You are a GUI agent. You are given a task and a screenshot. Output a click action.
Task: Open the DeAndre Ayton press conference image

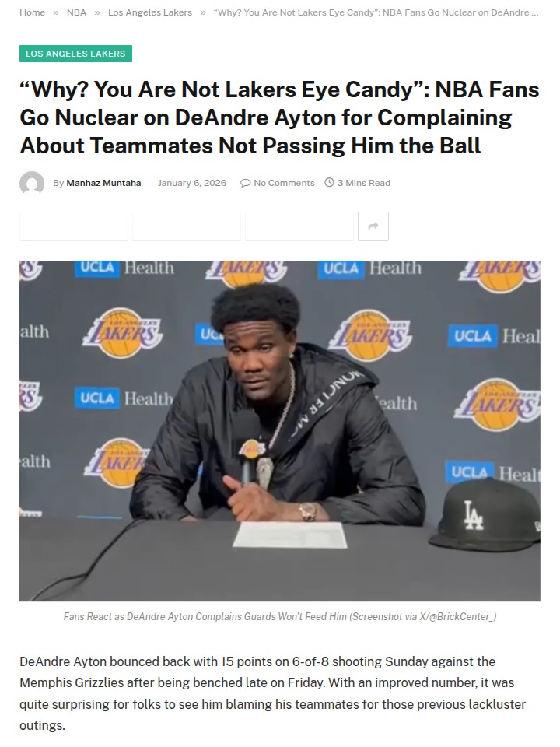tap(280, 430)
